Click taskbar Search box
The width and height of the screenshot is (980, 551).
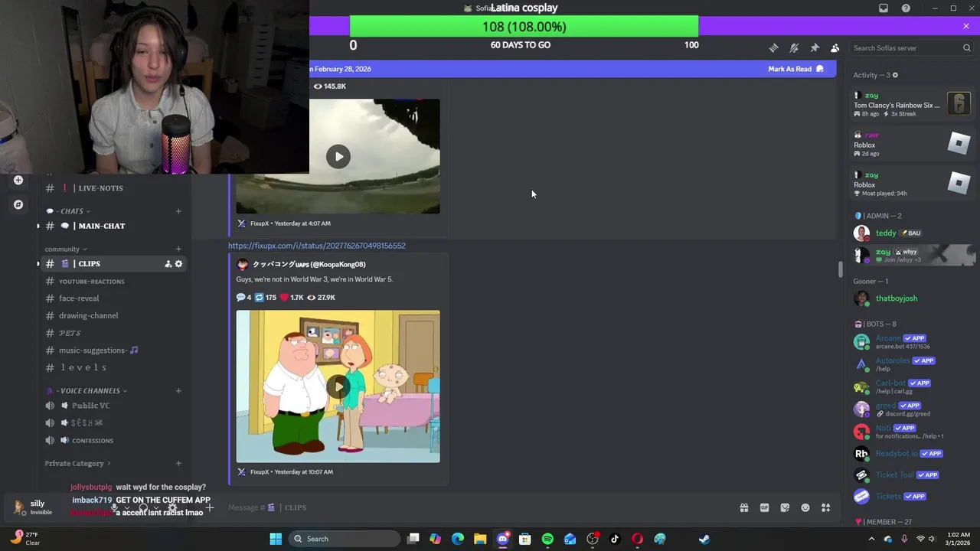(343, 539)
